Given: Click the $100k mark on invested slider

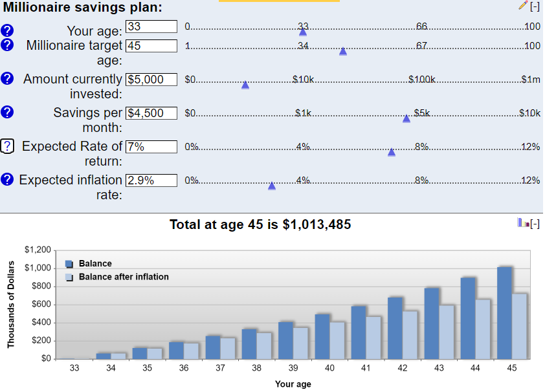Looking at the screenshot, I should coord(421,80).
